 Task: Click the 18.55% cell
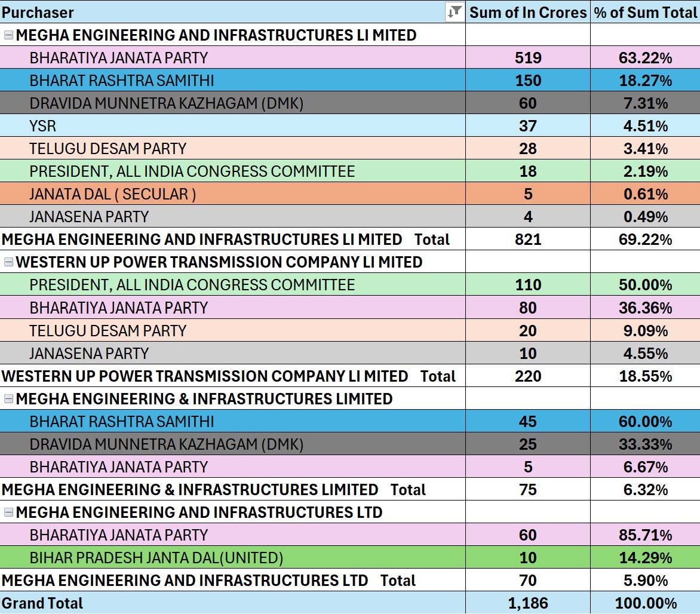click(645, 376)
